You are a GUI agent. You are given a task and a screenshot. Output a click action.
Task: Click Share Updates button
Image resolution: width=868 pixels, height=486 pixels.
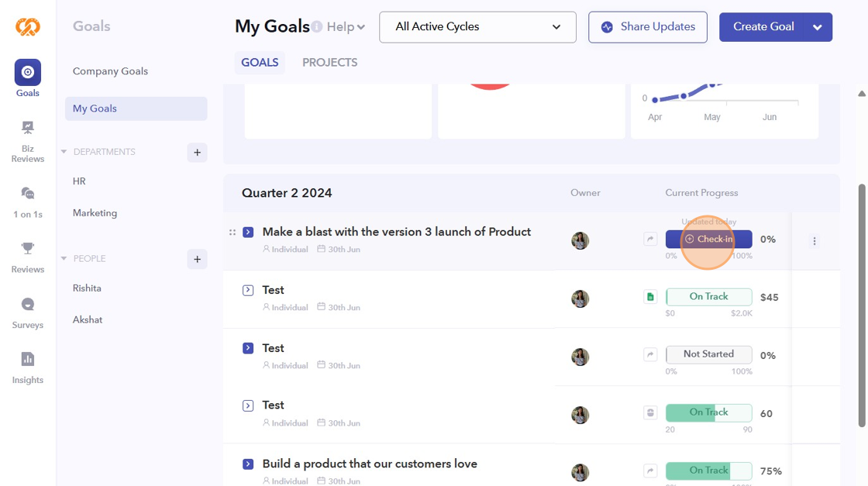[x=647, y=27]
